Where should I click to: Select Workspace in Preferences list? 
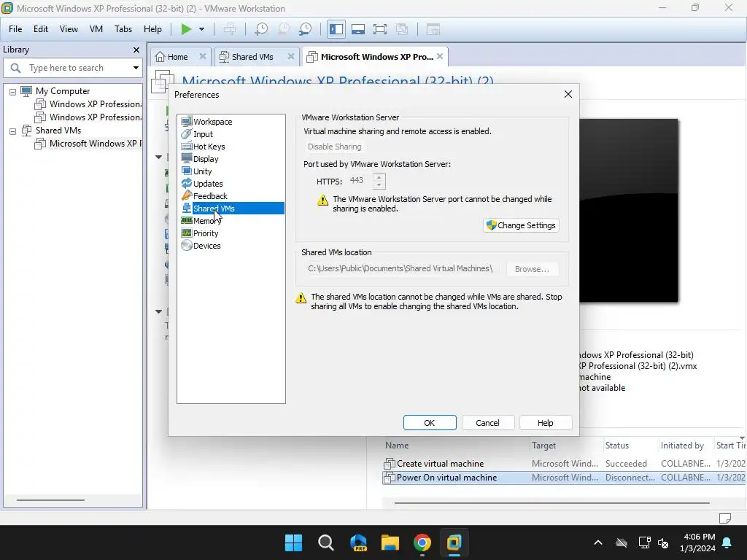(212, 122)
